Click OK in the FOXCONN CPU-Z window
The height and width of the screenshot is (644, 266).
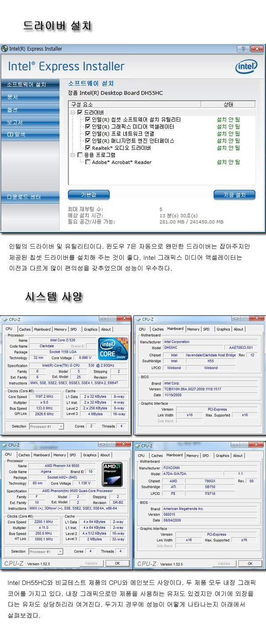(250, 563)
